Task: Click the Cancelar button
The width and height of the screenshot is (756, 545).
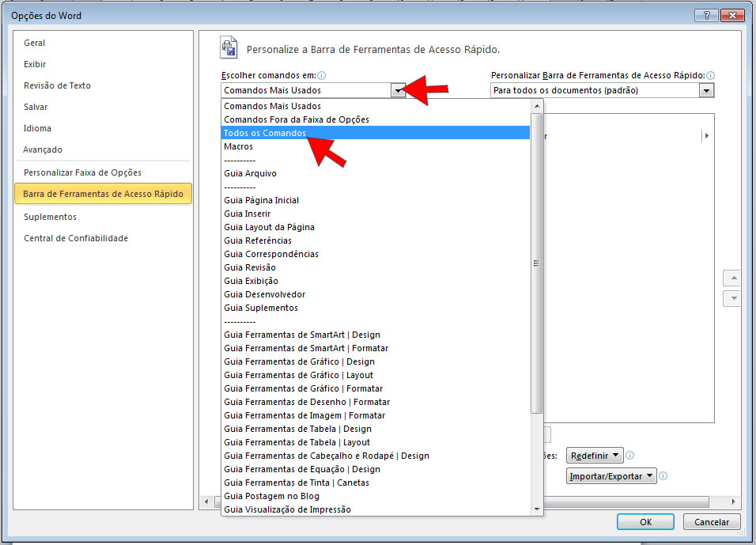Action: click(712, 522)
